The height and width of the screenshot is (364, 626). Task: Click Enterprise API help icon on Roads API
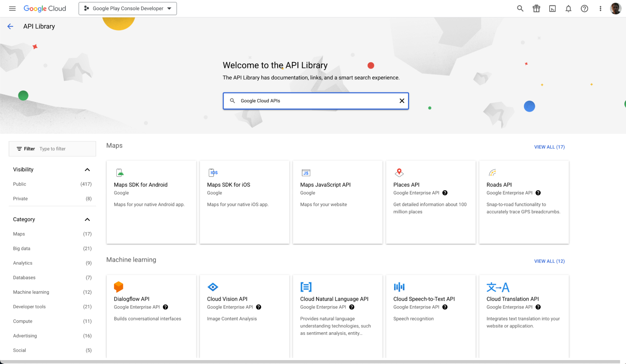[x=538, y=193]
